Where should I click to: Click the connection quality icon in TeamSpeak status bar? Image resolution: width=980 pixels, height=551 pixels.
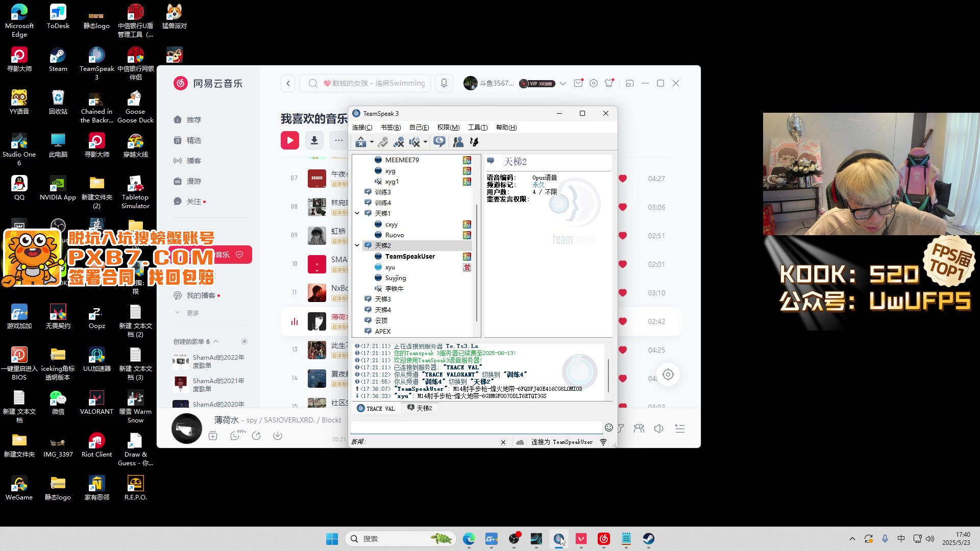[x=603, y=442]
